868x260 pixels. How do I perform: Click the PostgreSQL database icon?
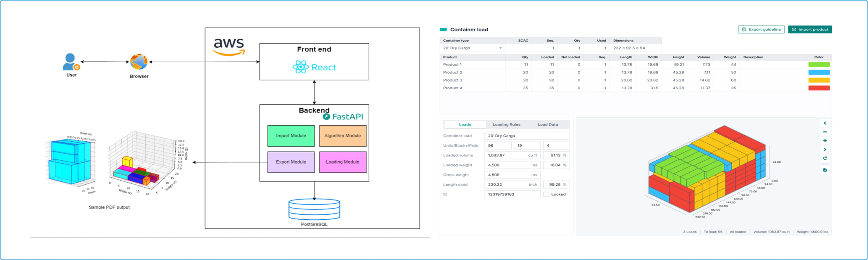pyautogui.click(x=314, y=209)
